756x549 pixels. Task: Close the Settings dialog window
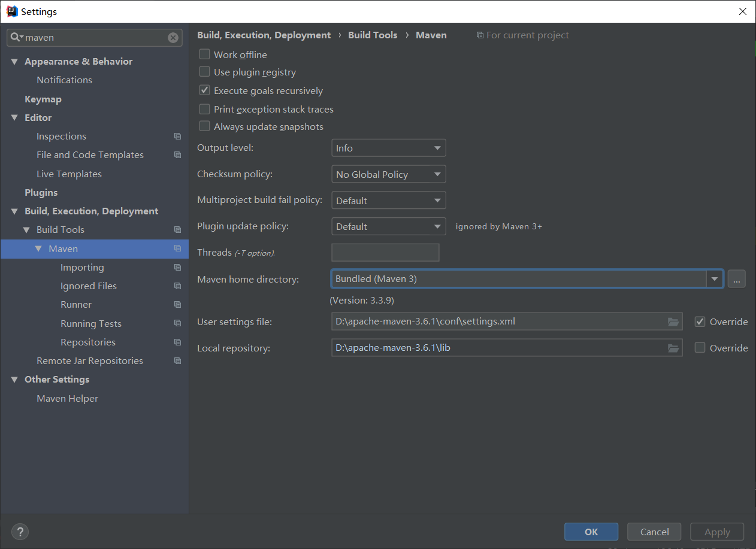click(x=743, y=11)
